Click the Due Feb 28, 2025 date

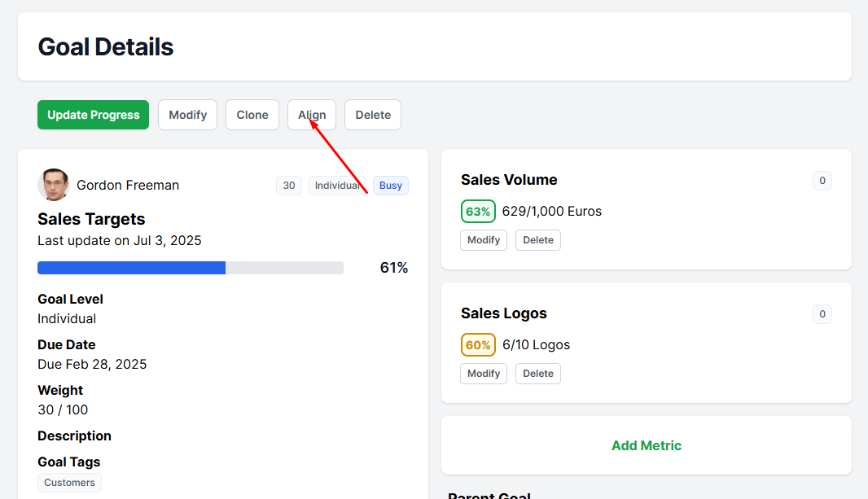tap(92, 365)
